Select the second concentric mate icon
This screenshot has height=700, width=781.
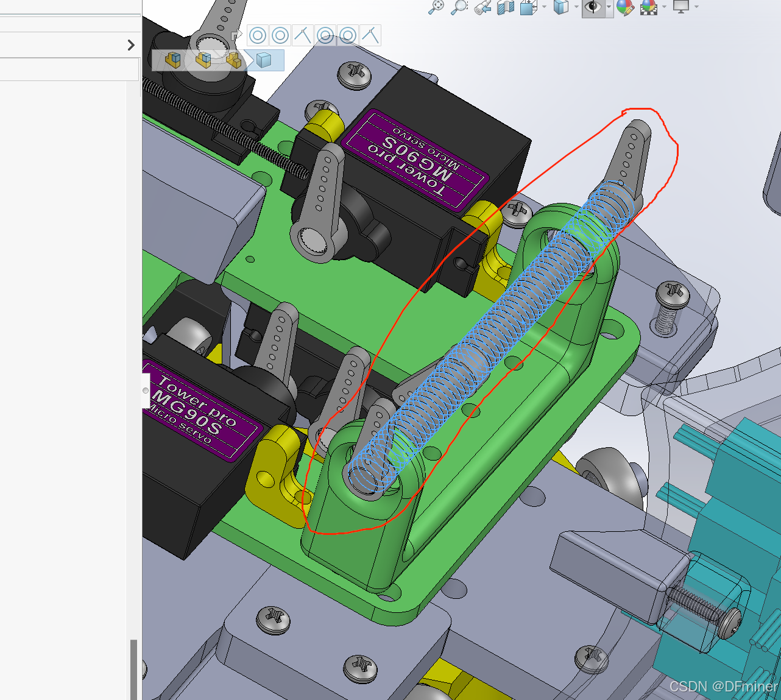(280, 35)
